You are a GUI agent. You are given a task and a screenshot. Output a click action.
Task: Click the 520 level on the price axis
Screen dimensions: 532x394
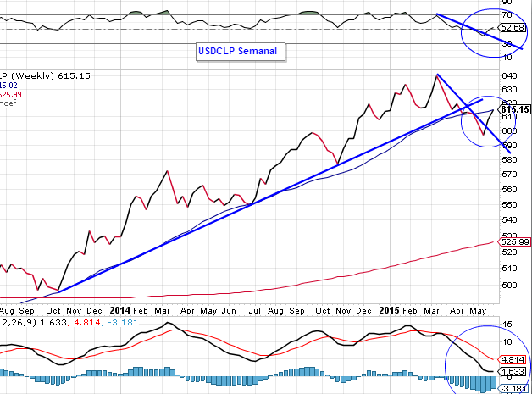click(x=509, y=252)
